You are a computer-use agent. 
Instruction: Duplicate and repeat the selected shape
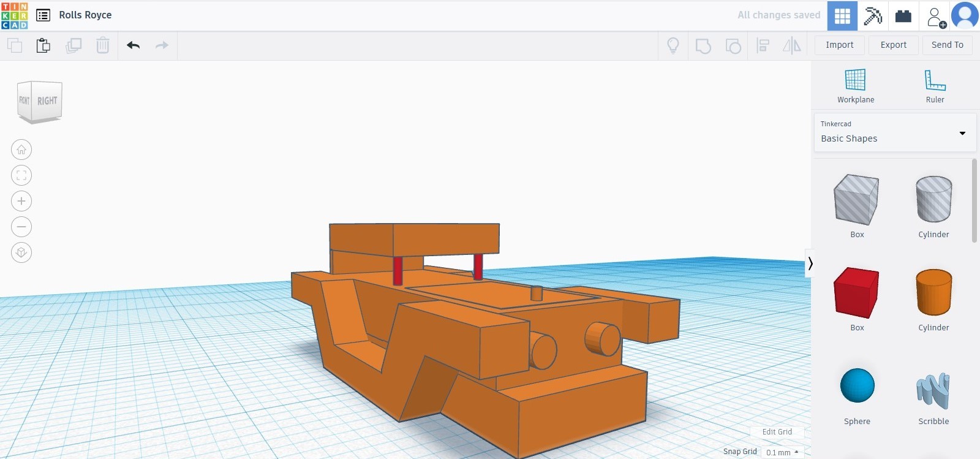tap(73, 45)
